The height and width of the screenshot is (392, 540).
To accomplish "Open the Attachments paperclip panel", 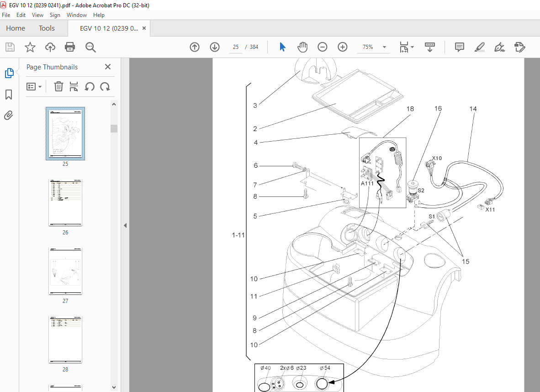I will click(x=9, y=115).
